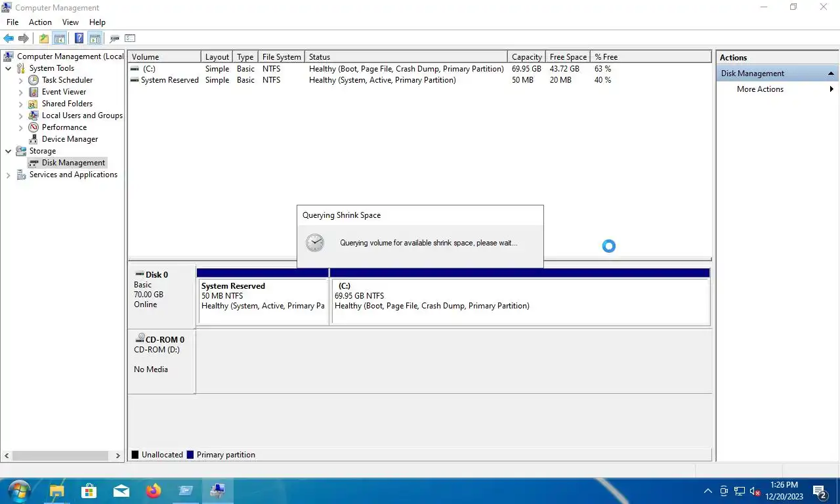840x504 pixels.
Task: Open Microsoft Store from the taskbar
Action: tap(89, 491)
